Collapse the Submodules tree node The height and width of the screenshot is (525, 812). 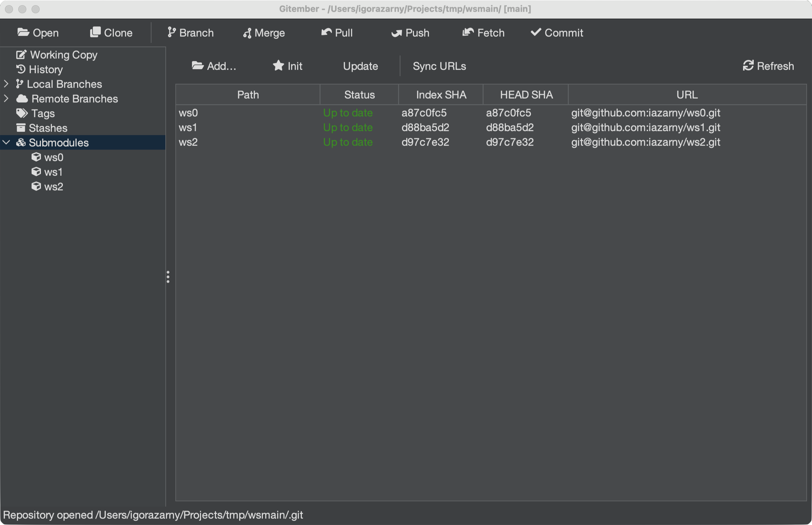pyautogui.click(x=6, y=142)
